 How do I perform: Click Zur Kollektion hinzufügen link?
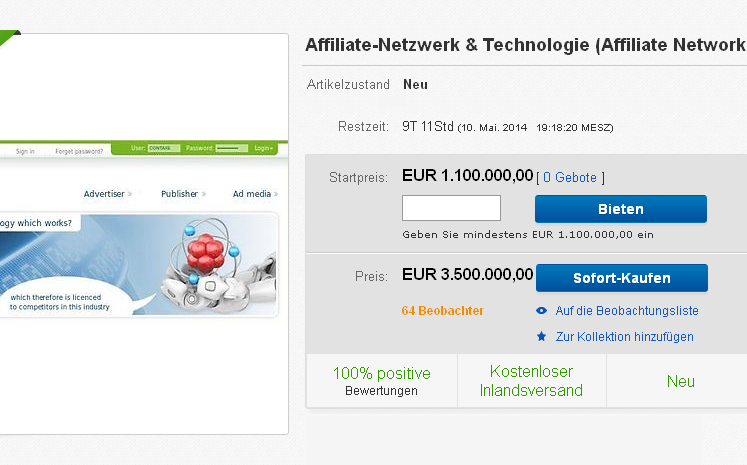624,337
